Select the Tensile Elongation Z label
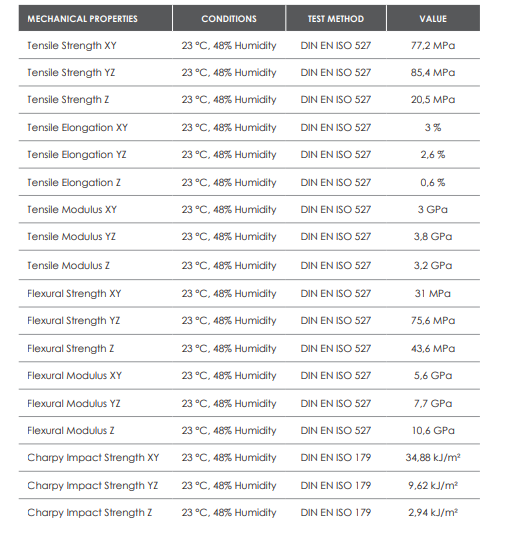Image resolution: width=513 pixels, height=542 pixels. (74, 183)
